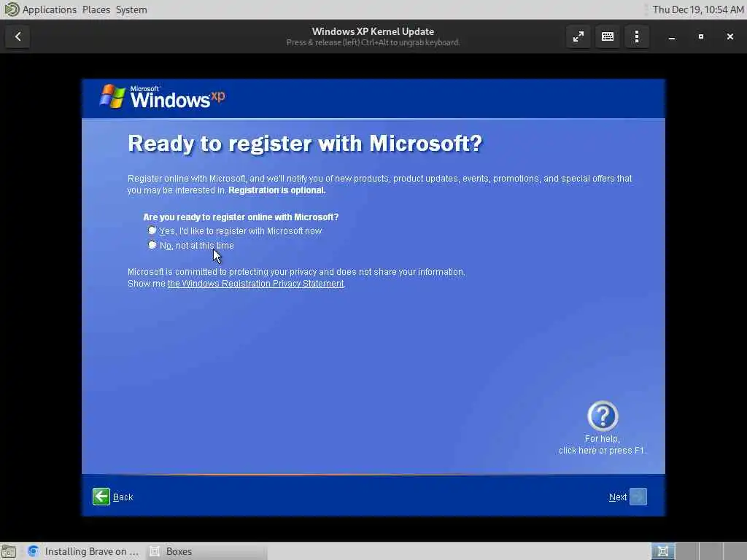747x560 pixels.
Task: Select No, not at this time
Action: (x=152, y=245)
